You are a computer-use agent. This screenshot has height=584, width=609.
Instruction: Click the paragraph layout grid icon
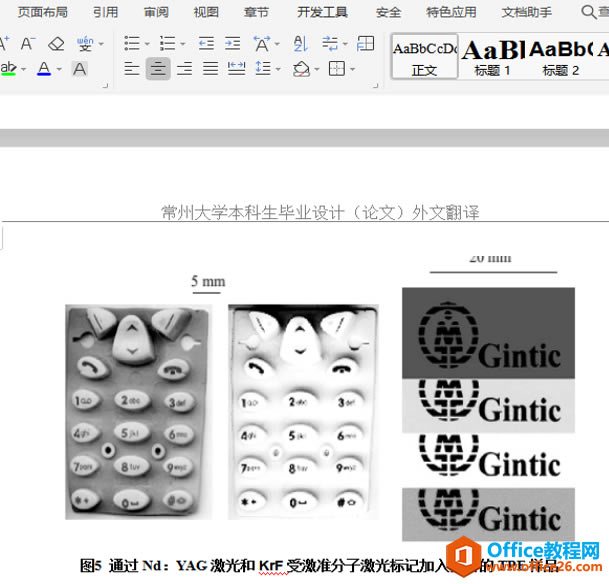click(365, 43)
